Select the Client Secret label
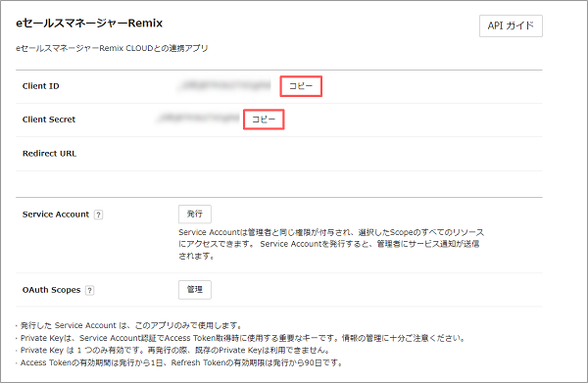This screenshot has width=588, height=383. coord(49,120)
